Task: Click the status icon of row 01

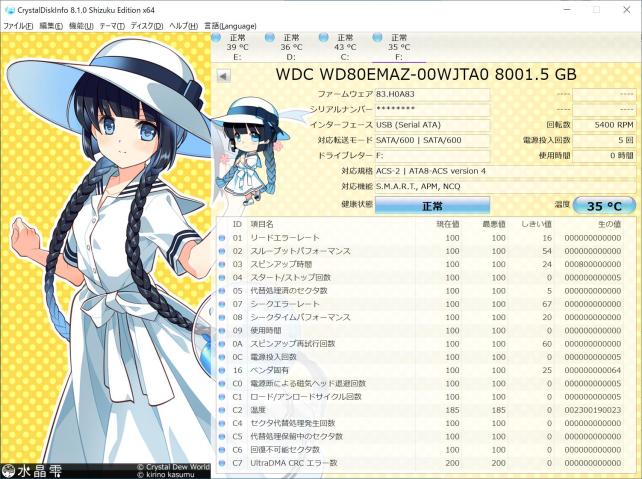Action: 222,238
